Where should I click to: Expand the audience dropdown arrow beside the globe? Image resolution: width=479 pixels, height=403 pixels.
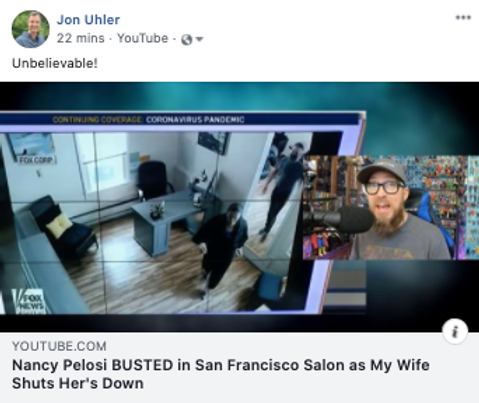[x=199, y=39]
